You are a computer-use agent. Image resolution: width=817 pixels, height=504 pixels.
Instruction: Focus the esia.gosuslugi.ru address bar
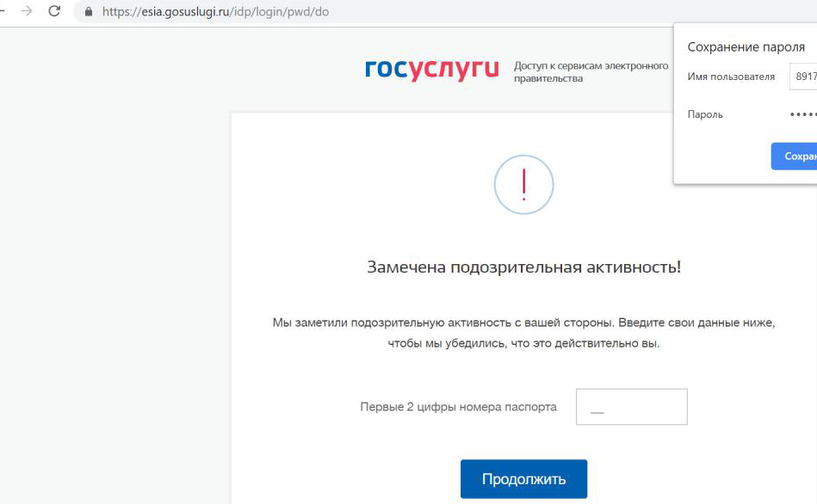(215, 12)
